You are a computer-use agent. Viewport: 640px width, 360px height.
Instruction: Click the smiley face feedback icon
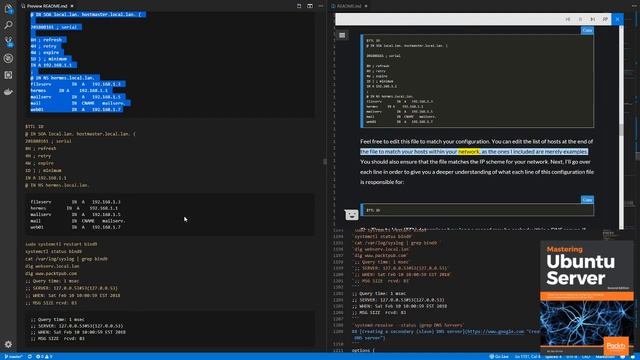pyautogui.click(x=351, y=214)
